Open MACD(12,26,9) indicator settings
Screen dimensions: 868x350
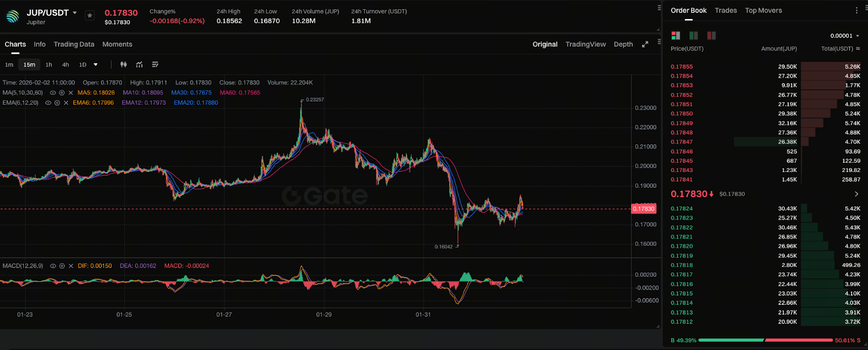point(62,266)
